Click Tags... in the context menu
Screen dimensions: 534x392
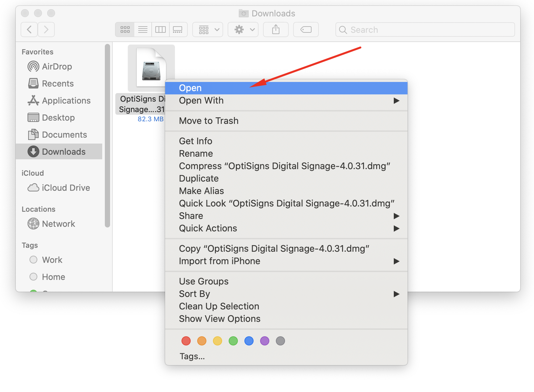(192, 356)
